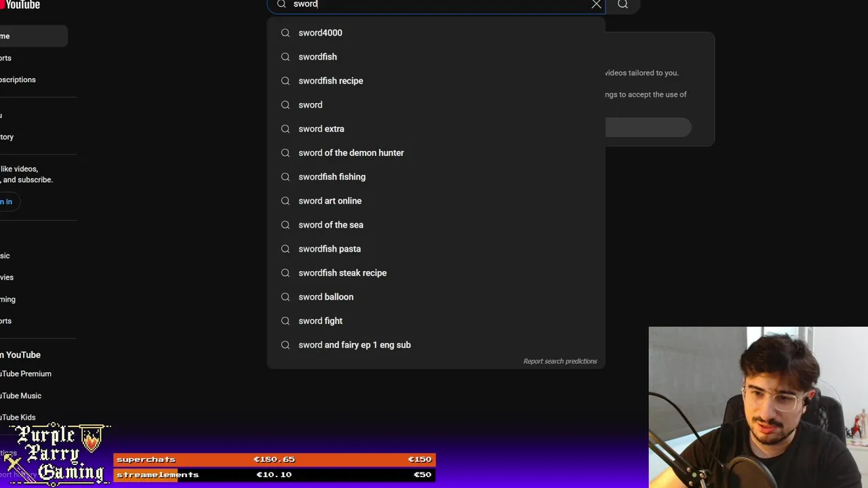Click the streamelements goal progress bar
Viewport: 868px width, 488px height.
[x=274, y=474]
